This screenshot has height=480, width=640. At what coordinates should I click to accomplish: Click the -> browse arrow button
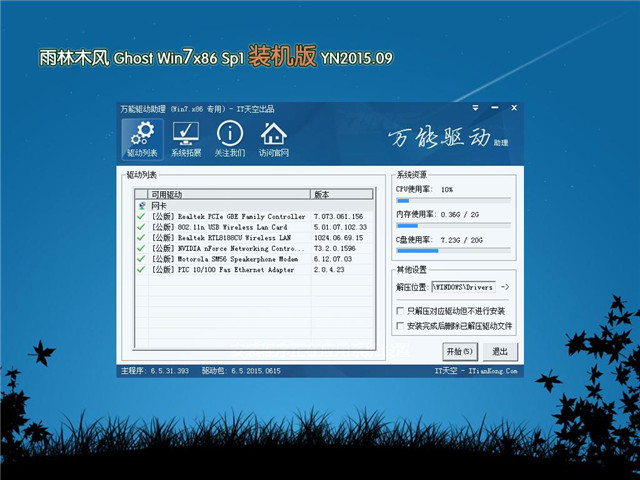(505, 287)
